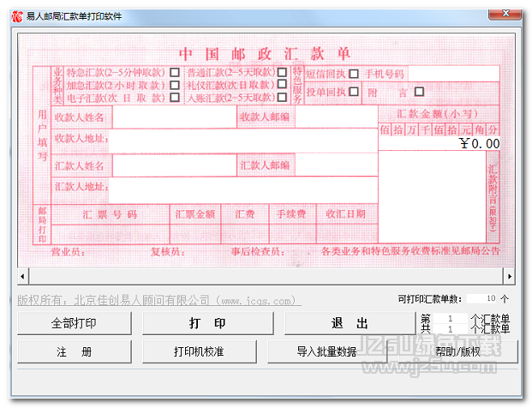
Task: Click the 注册 button
Action: point(75,351)
